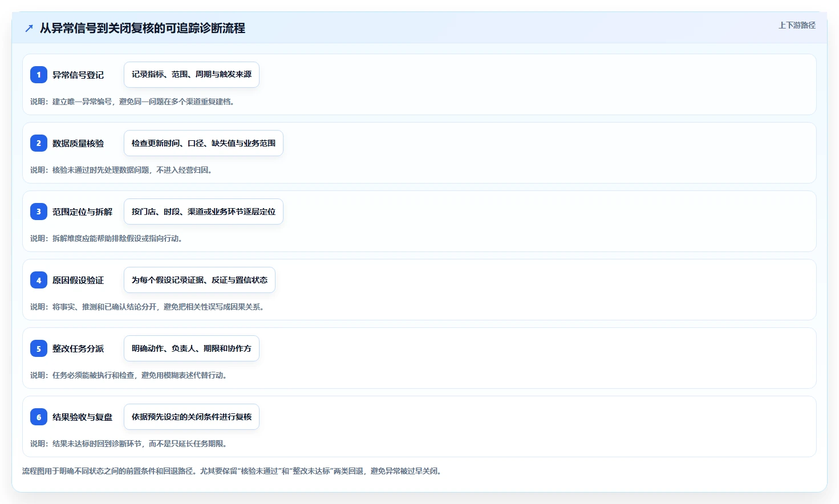Click the title 从异常信号到关闭复核的可追踪诊断流程
Image resolution: width=839 pixels, height=504 pixels.
click(143, 28)
